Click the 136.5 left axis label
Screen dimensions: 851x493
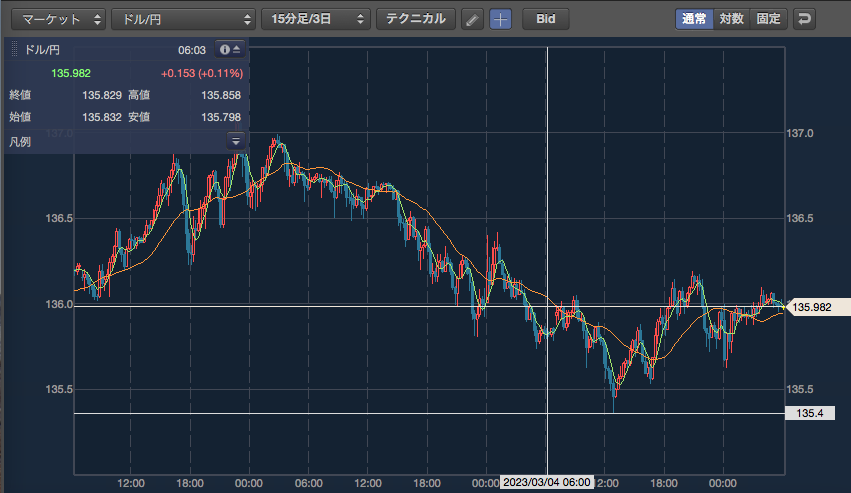pos(59,218)
